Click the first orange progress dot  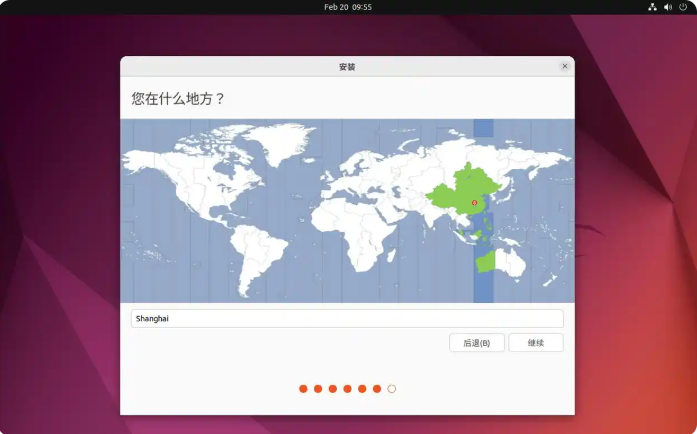click(303, 388)
